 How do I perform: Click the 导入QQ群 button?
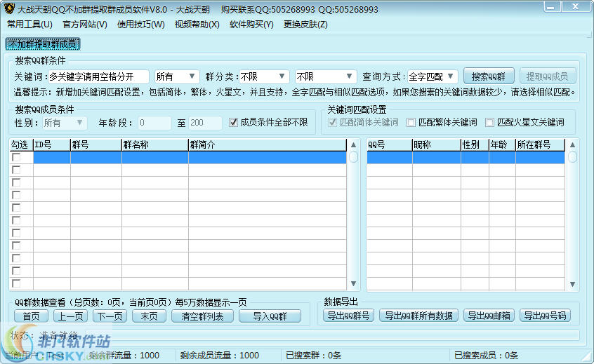click(x=270, y=316)
